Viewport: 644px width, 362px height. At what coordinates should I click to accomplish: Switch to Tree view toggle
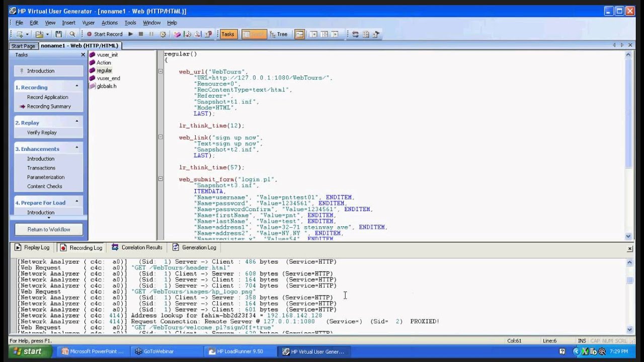[279, 34]
